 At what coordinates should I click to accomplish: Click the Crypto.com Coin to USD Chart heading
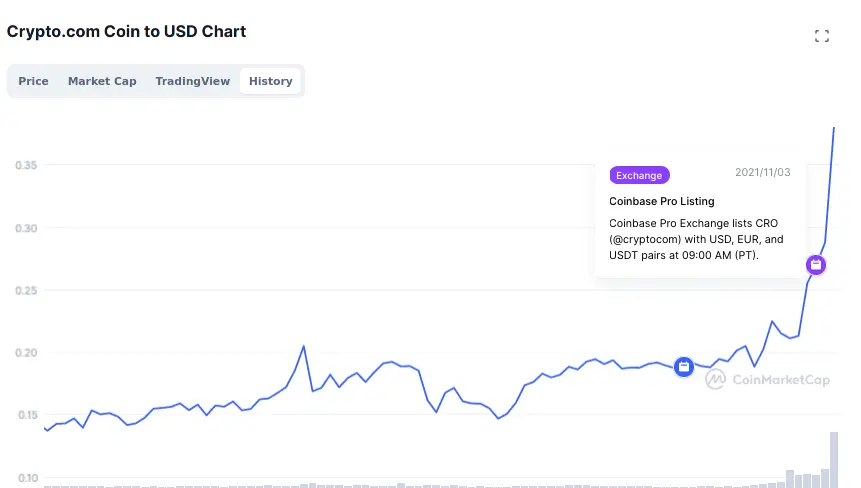126,32
